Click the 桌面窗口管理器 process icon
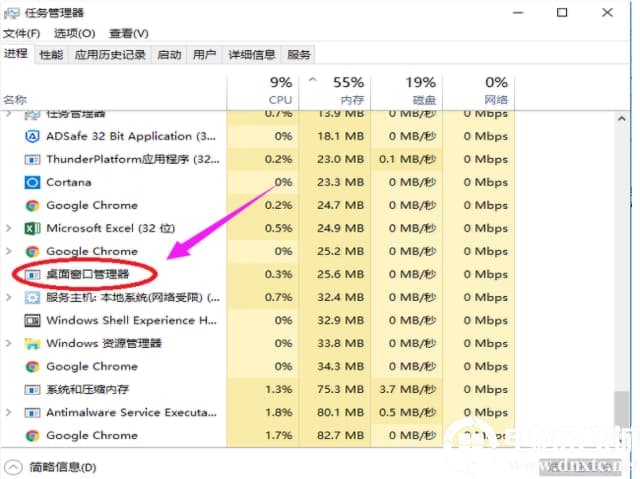Viewport: 640px width, 479px height. click(x=32, y=275)
